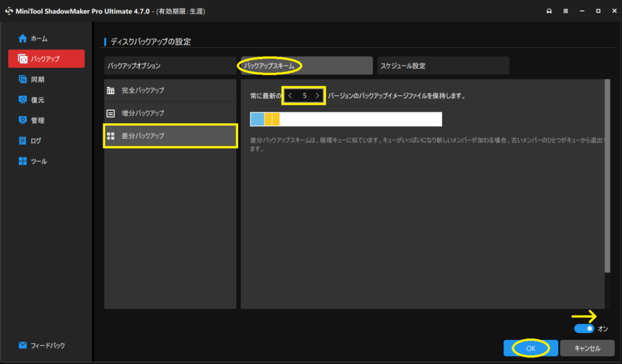This screenshot has width=622, height=364.
Task: Click the MiniTool ShadowMaker logo icon
Action: pyautogui.click(x=9, y=11)
